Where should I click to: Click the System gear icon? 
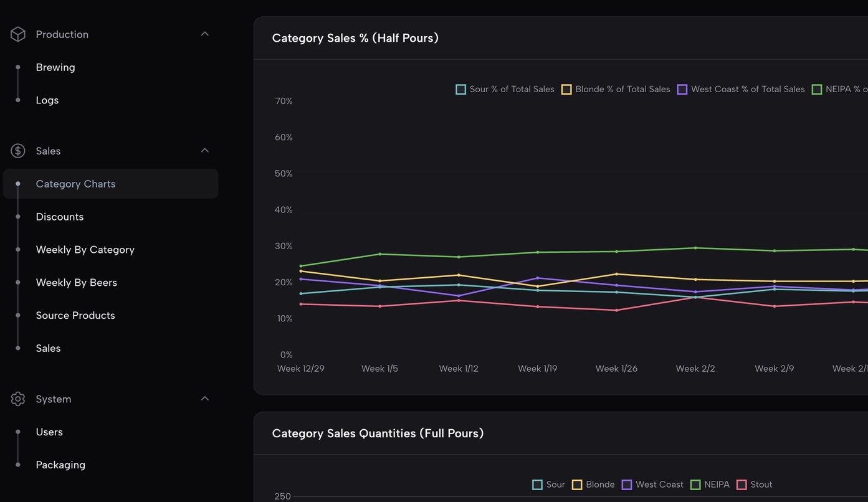17,398
